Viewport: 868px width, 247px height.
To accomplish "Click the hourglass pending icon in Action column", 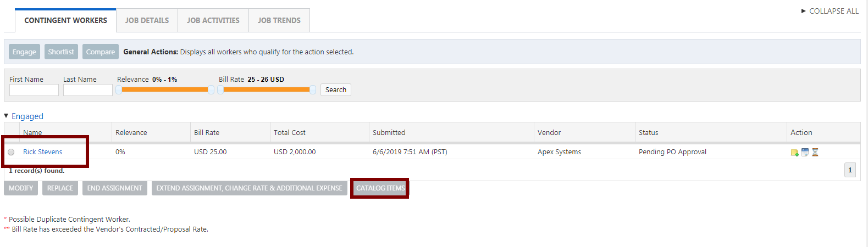I will [x=815, y=152].
